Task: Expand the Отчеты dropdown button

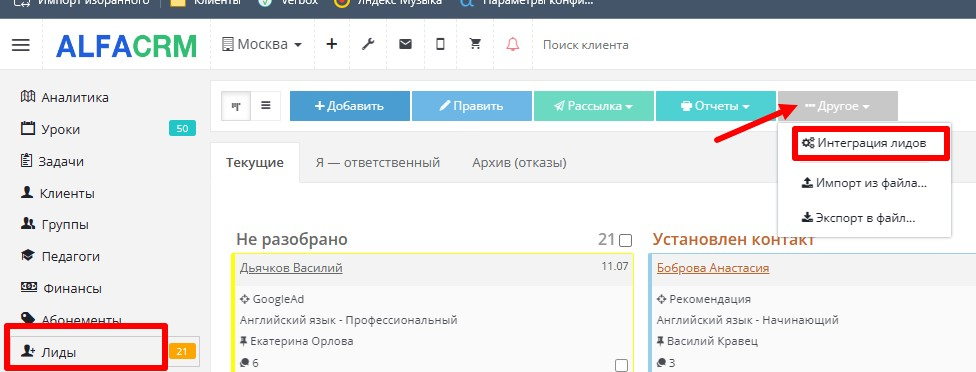Action: [716, 106]
